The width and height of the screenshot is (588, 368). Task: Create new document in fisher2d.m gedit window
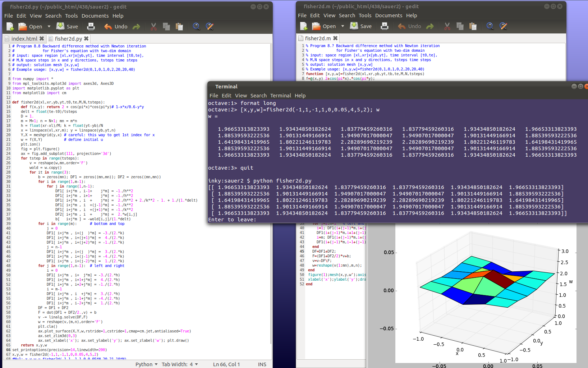[304, 26]
